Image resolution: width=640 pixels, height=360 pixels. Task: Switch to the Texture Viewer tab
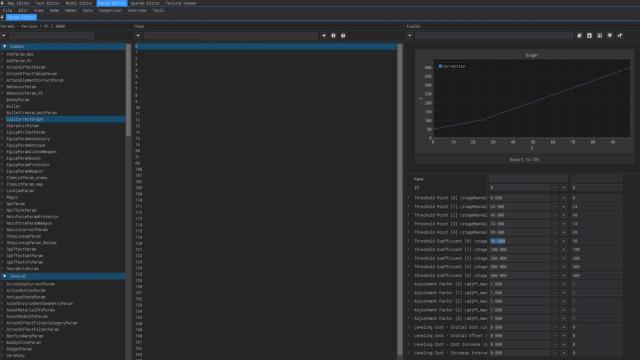click(181, 3)
